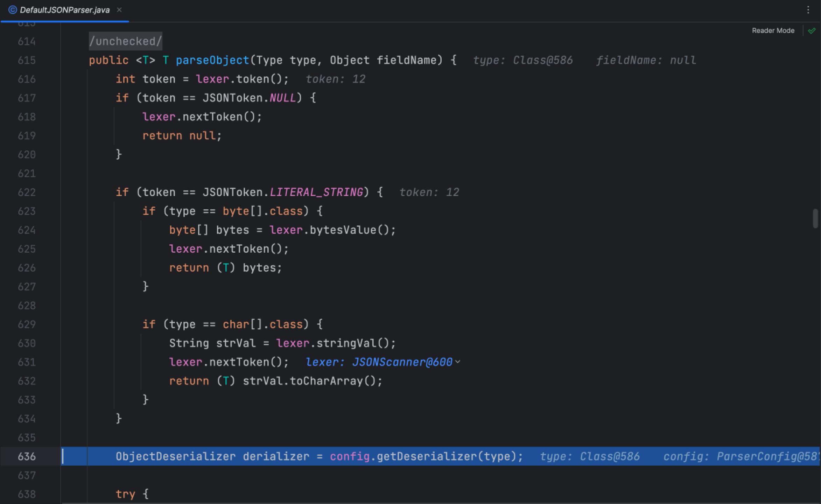Viewport: 821px width, 504px height.
Task: Click line number 636 in the gutter
Action: pyautogui.click(x=27, y=456)
